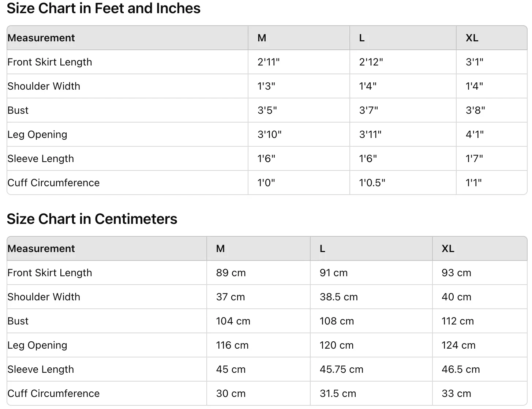Click Shoulder Width label in the centimeters table
The height and width of the screenshot is (409, 532).
44,297
